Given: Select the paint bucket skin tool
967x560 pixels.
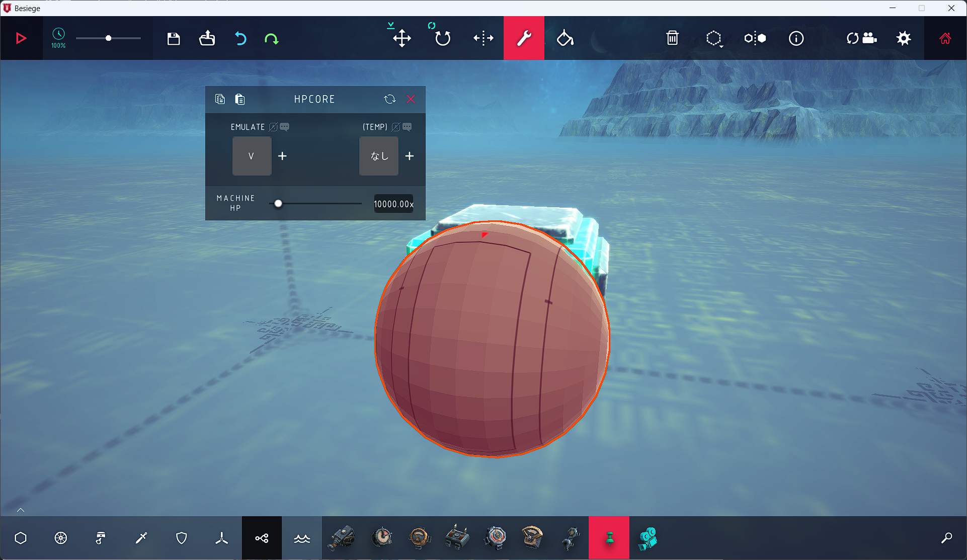Looking at the screenshot, I should (x=565, y=38).
